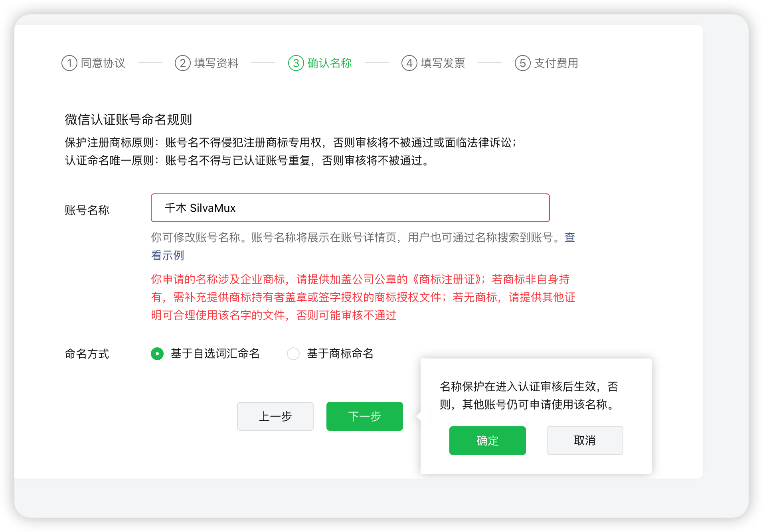
Task: Click the red trademark warning text
Action: pyautogui.click(x=363, y=297)
